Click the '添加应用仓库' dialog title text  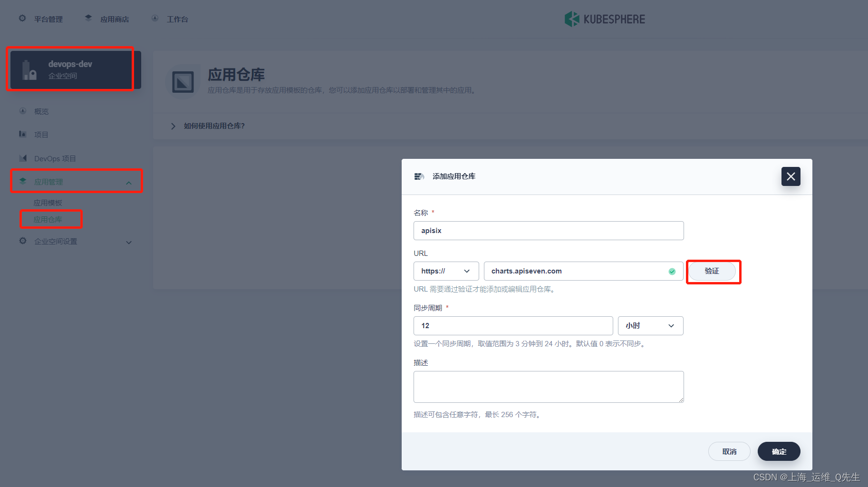pos(454,176)
